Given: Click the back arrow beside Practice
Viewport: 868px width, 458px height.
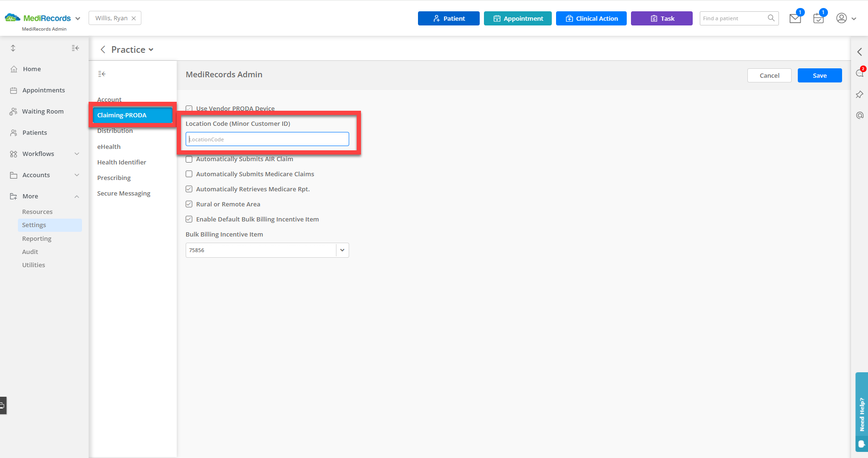Looking at the screenshot, I should 103,49.
